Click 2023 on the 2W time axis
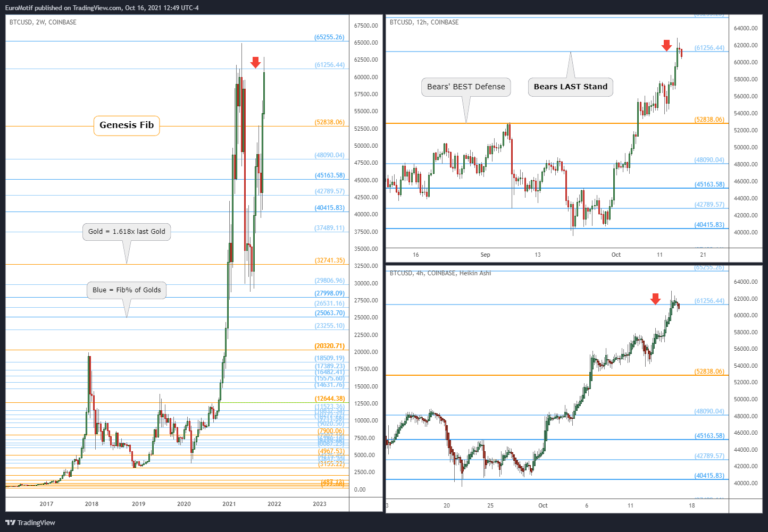Image resolution: width=768 pixels, height=532 pixels. [320, 504]
